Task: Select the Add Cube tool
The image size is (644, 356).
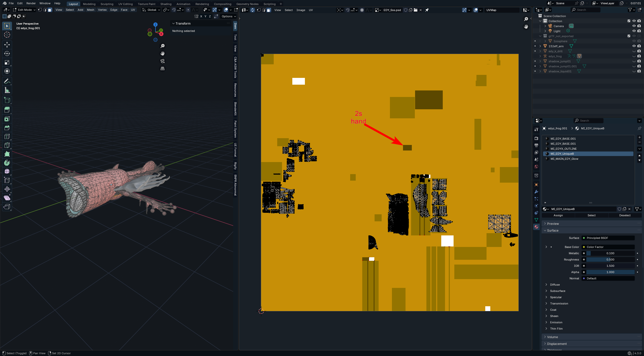Action: click(x=7, y=100)
